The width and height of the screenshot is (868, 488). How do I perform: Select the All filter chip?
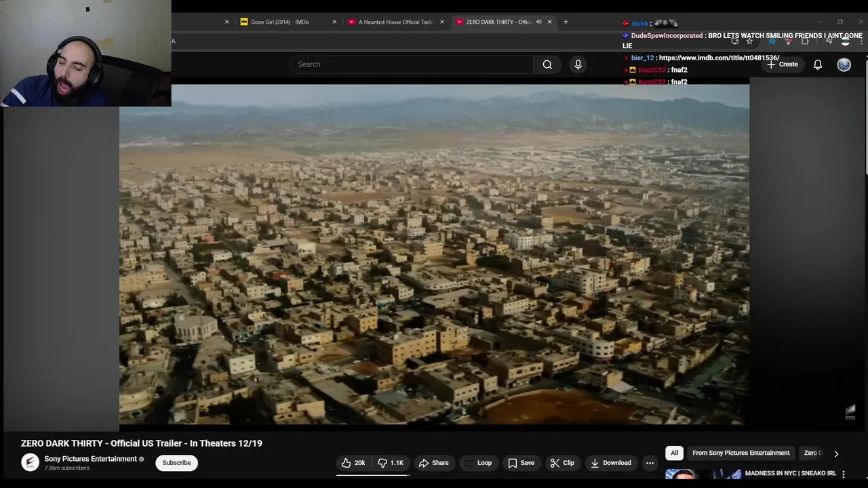(x=674, y=453)
